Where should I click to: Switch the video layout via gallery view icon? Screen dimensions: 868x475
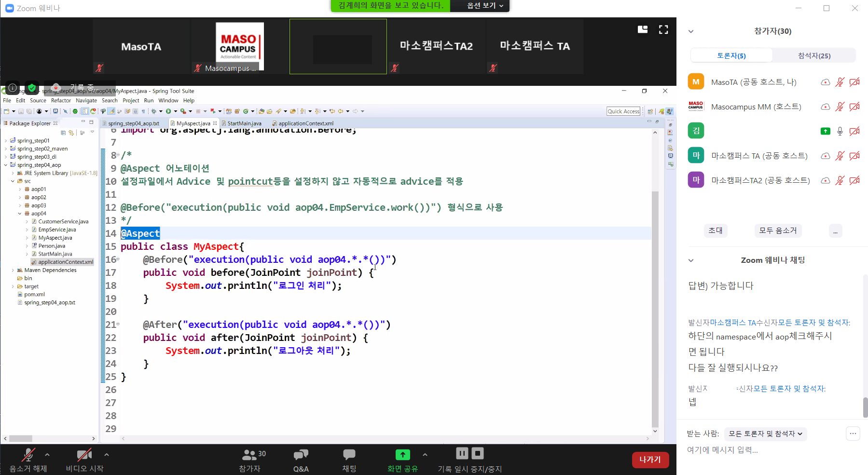(643, 30)
